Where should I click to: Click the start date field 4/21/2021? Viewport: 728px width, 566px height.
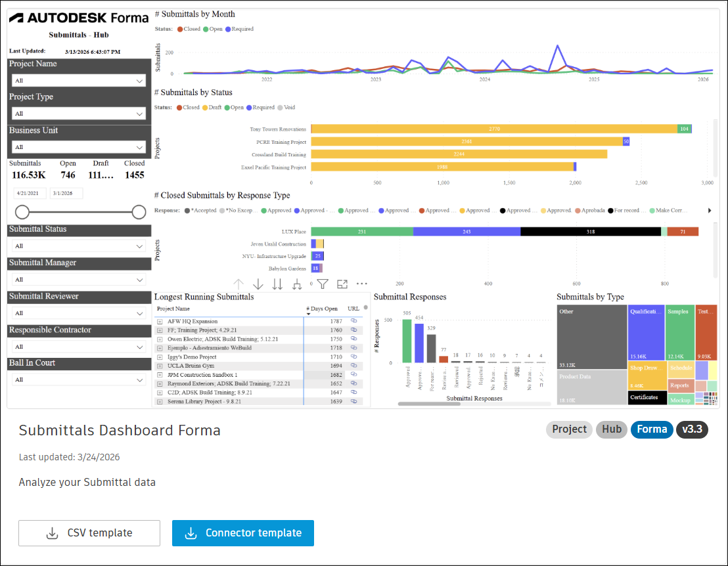(30, 193)
